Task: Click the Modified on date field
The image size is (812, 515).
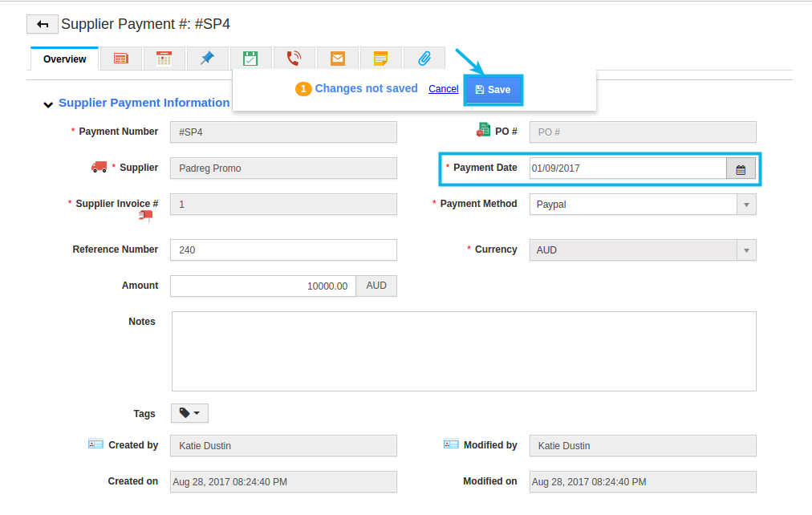Action: pyautogui.click(x=643, y=482)
